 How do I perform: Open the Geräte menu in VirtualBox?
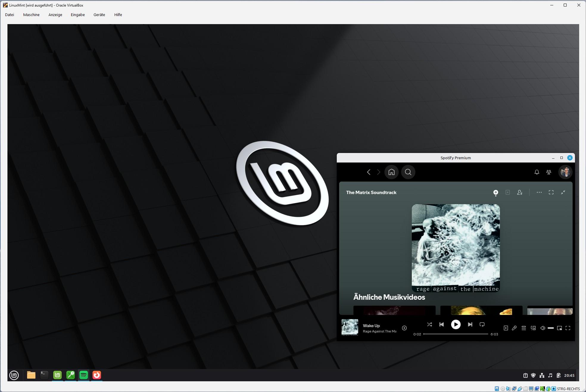(99, 15)
